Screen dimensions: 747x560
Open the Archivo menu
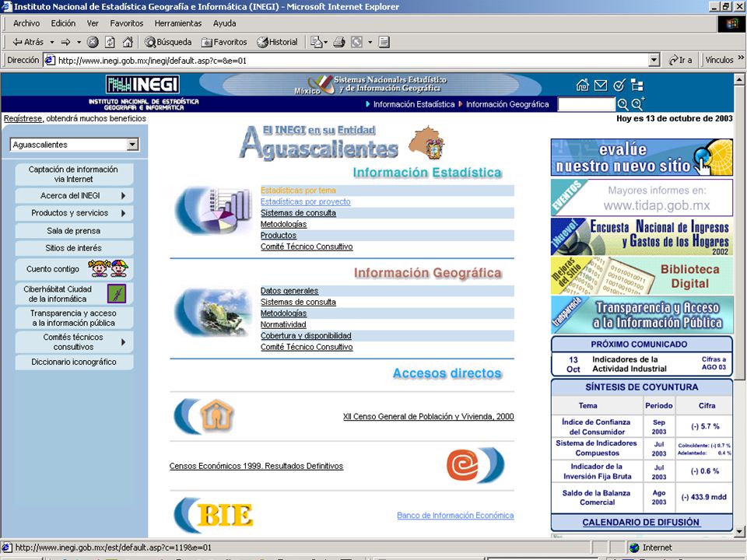[26, 23]
